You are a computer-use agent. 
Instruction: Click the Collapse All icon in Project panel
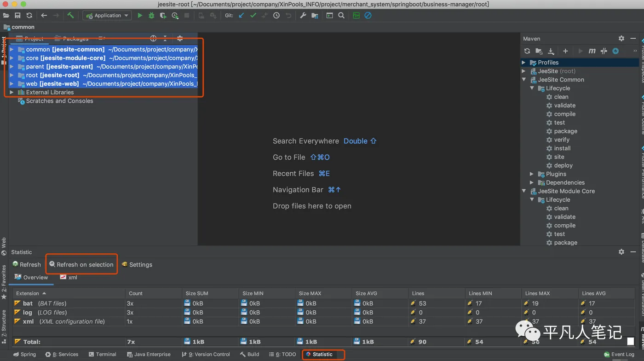165,39
